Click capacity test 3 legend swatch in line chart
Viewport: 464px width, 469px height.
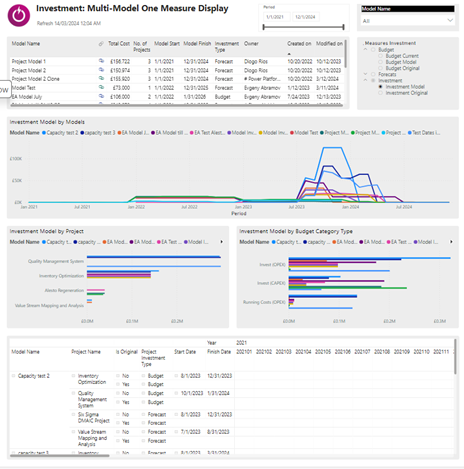(x=82, y=133)
